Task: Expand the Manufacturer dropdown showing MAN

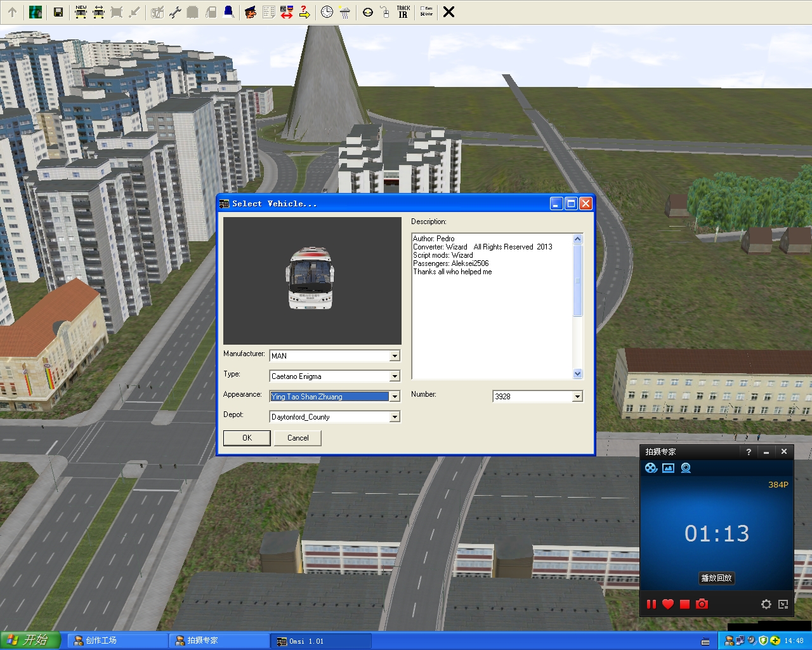Action: pos(395,356)
